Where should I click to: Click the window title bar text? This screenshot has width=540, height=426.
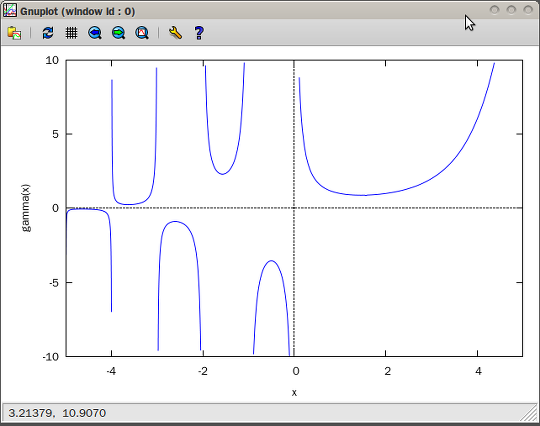coord(77,11)
